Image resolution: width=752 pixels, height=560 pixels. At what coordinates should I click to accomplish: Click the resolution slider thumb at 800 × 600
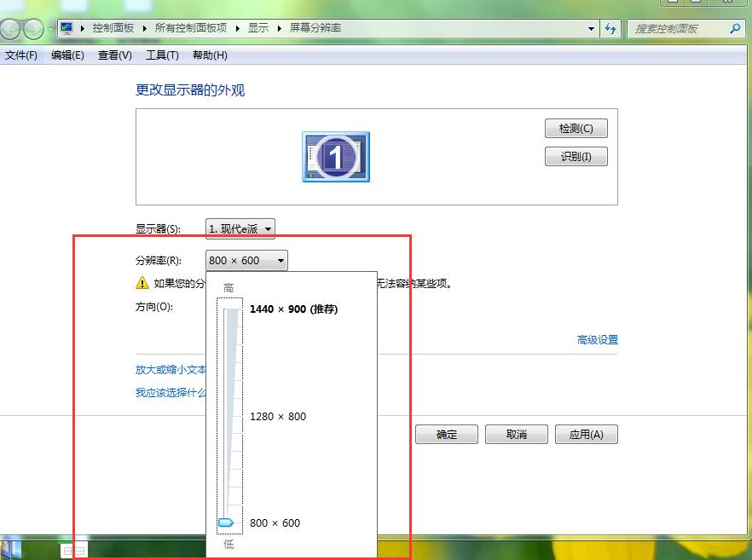(x=226, y=522)
